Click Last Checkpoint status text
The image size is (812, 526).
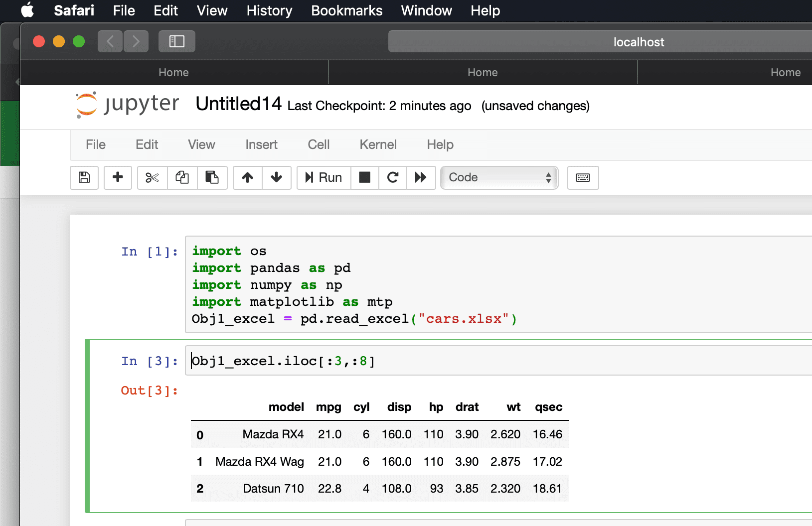379,106
